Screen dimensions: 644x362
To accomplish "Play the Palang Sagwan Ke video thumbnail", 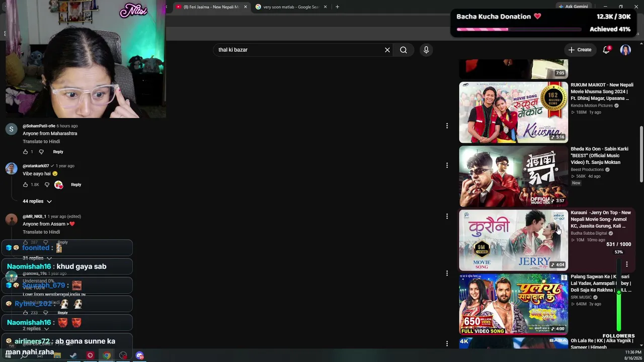I will [513, 304].
